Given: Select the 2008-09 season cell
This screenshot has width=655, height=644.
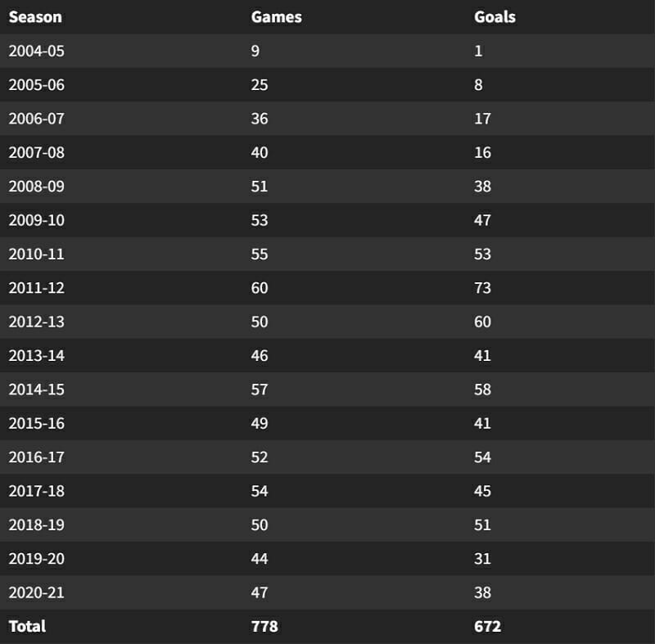Looking at the screenshot, I should point(36,187).
